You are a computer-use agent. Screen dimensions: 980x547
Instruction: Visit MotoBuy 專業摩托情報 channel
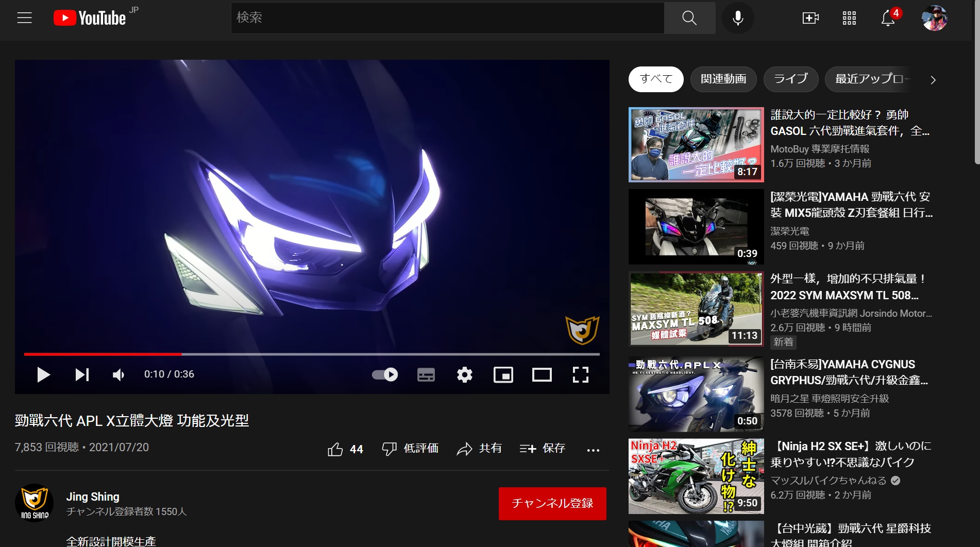pyautogui.click(x=820, y=149)
